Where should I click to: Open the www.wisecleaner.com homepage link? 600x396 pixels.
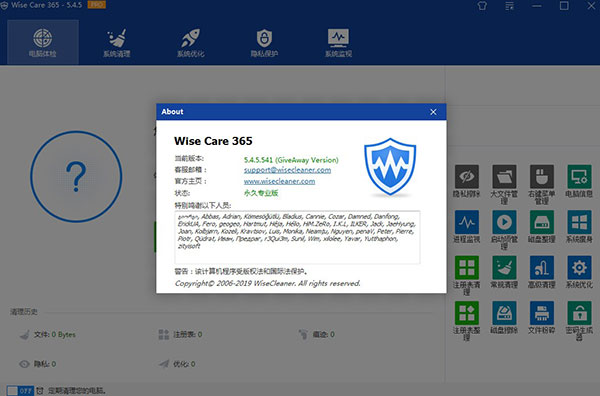pos(279,181)
